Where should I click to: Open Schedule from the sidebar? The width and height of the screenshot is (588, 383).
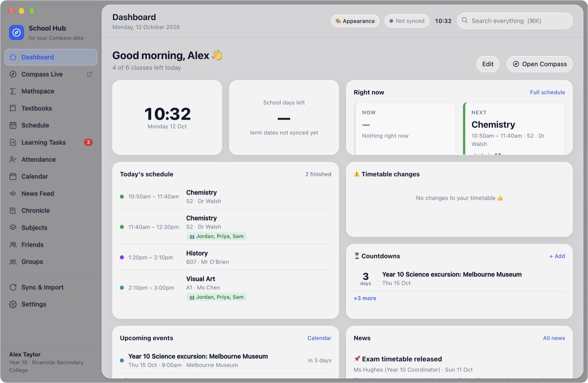[51, 125]
